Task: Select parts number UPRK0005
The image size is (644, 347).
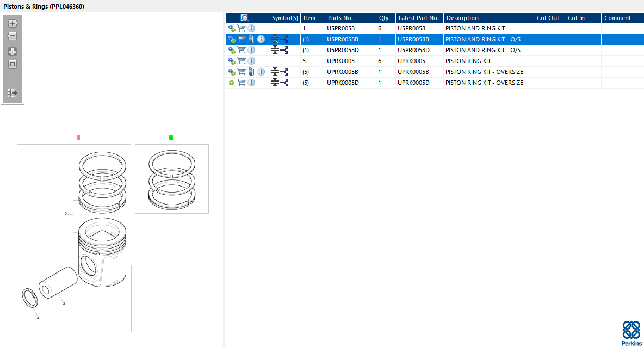Action: pos(340,61)
